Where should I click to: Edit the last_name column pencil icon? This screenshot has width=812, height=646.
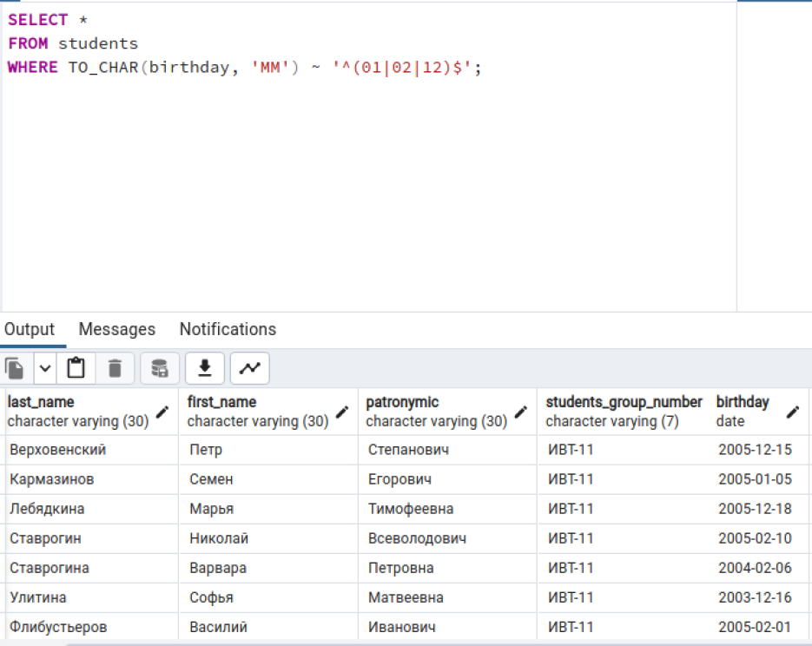(x=162, y=412)
